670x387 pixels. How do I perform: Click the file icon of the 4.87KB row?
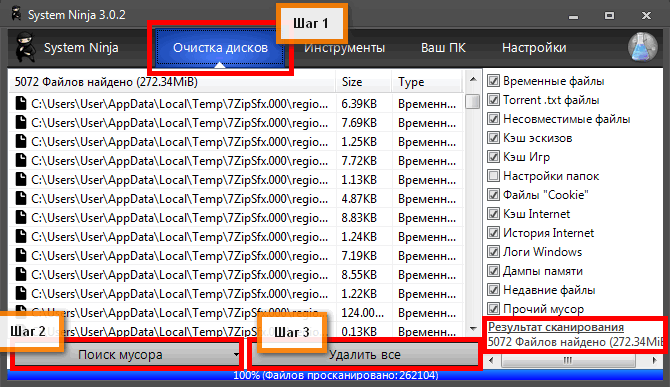21,199
